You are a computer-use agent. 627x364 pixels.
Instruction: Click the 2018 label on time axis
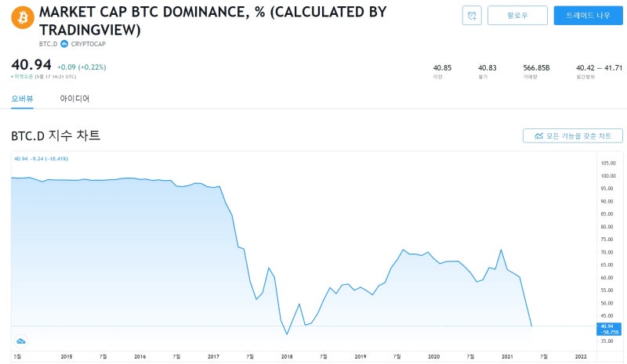pyautogui.click(x=287, y=356)
